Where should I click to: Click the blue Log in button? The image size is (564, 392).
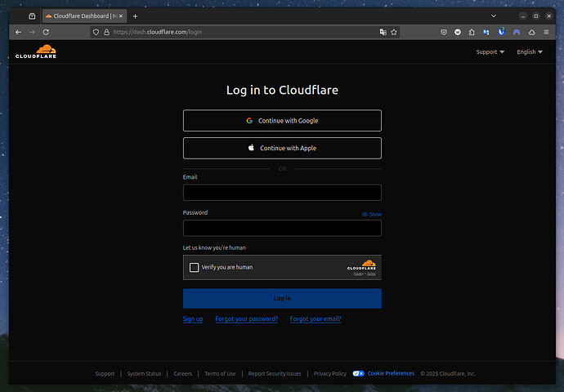click(282, 298)
